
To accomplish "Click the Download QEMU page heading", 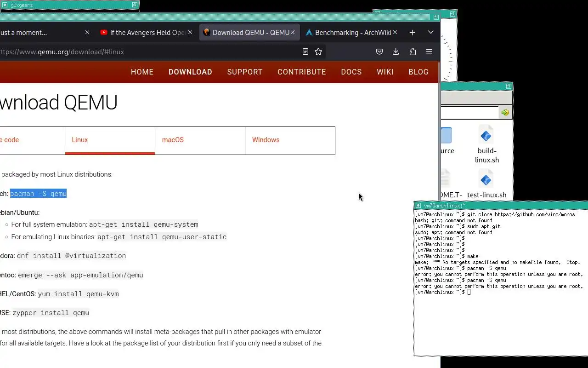I will point(58,103).
